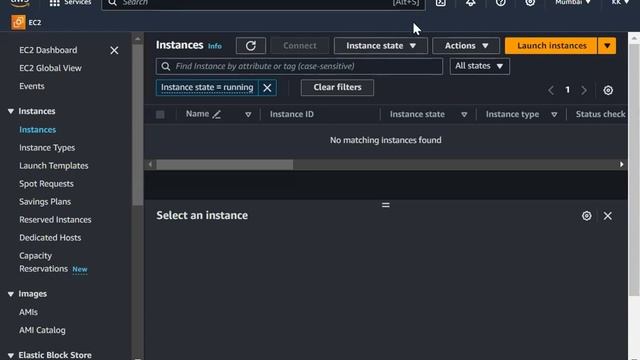
Task: Open the Instance state dropdown button
Action: click(x=380, y=46)
